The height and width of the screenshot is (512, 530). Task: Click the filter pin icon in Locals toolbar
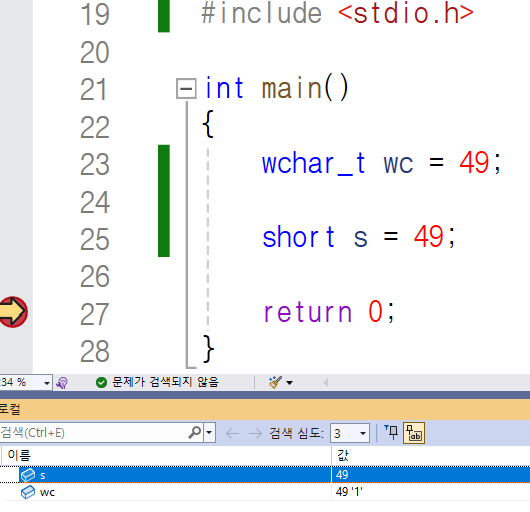pos(391,433)
